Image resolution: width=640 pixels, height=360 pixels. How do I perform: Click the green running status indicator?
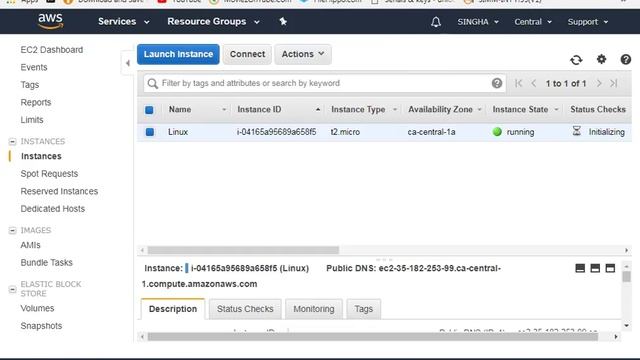497,132
